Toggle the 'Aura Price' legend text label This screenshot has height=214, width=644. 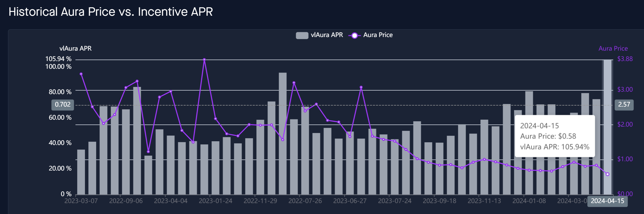coord(378,35)
